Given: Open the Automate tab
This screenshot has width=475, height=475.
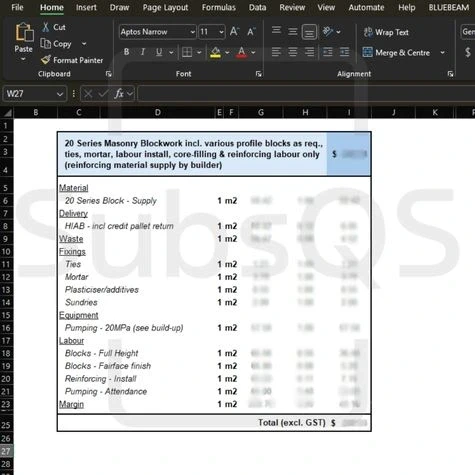Looking at the screenshot, I should coord(366,7).
